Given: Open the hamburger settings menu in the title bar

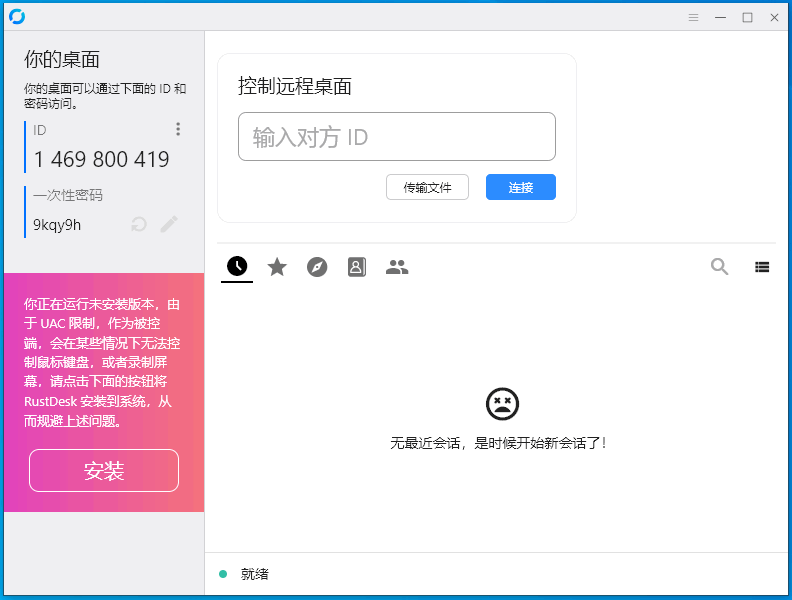Looking at the screenshot, I should point(693,17).
